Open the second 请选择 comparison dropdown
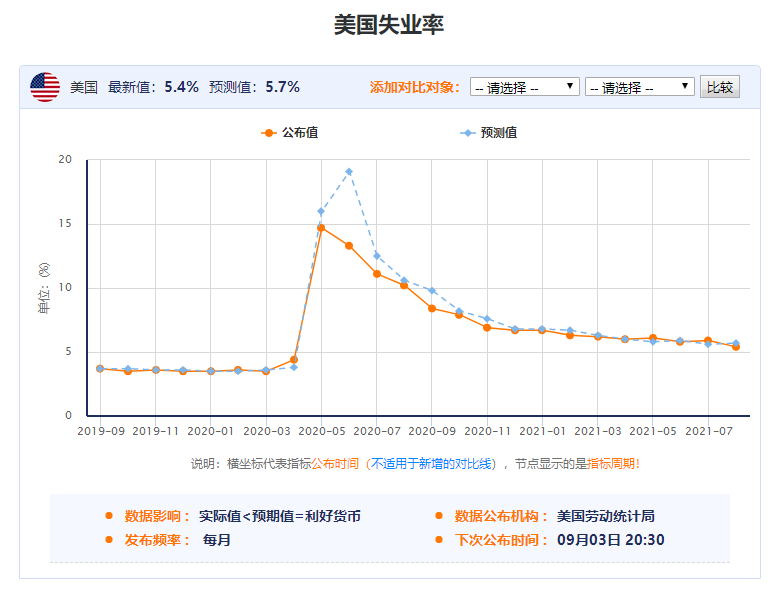 639,87
